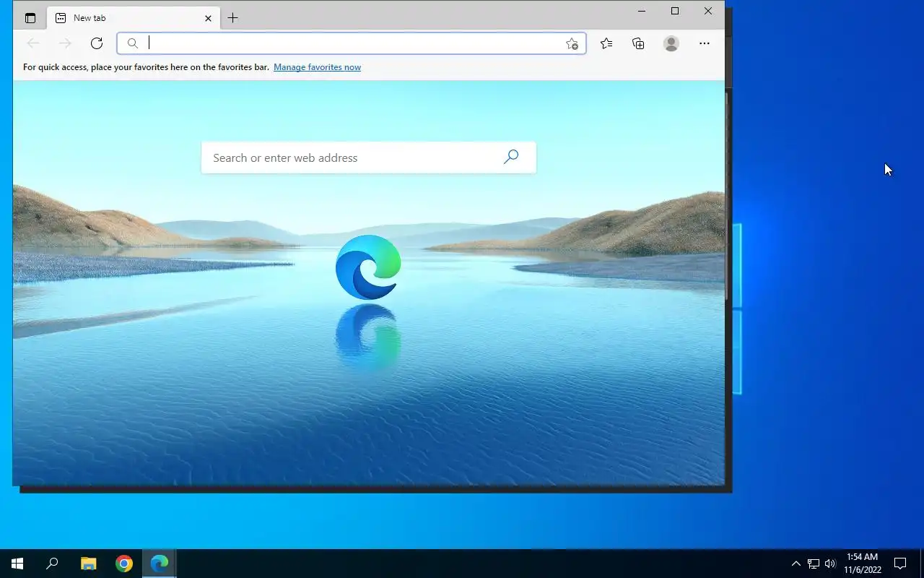This screenshot has width=924, height=578.
Task: Go forward with the forward arrow
Action: (x=65, y=43)
